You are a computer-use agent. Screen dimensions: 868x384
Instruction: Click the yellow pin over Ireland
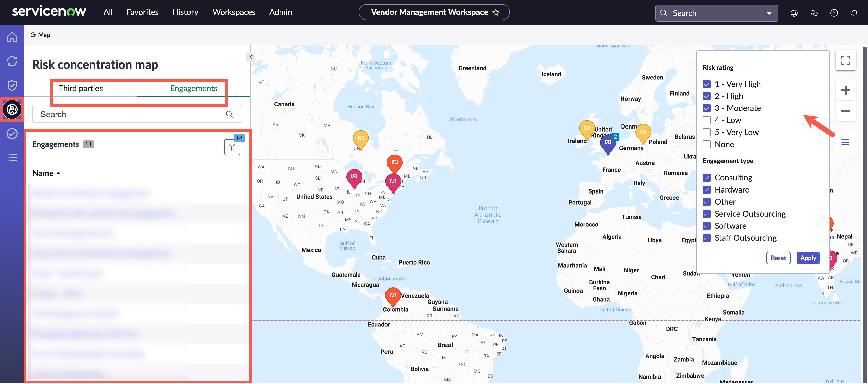[587, 130]
